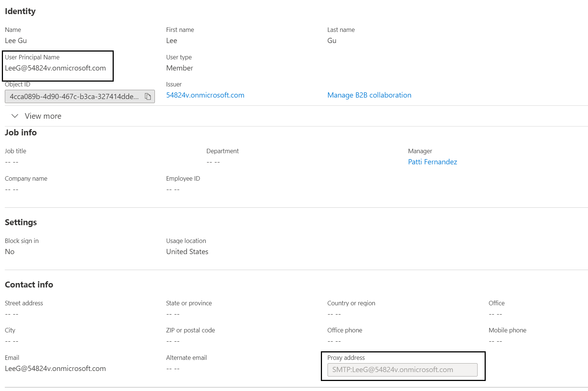Click the View more label text
This screenshot has height=391, width=588.
coord(43,116)
